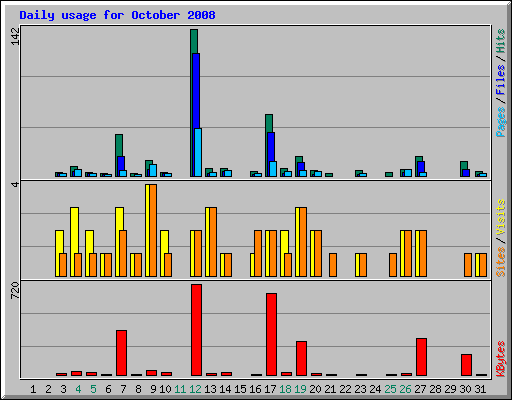Image resolution: width=512 pixels, height=400 pixels.
Task: Click the x-axis day label '4'
Action: pyautogui.click(x=78, y=389)
